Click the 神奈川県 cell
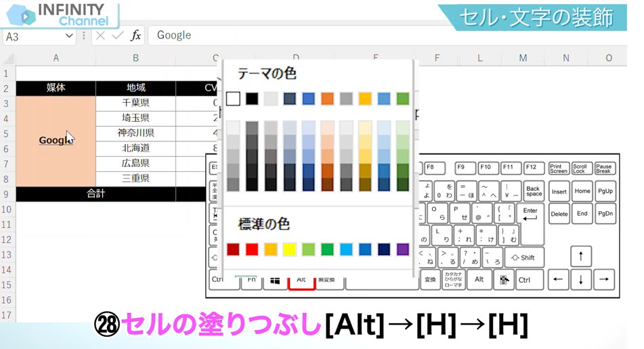Screen dimensions: 644x349 point(135,133)
